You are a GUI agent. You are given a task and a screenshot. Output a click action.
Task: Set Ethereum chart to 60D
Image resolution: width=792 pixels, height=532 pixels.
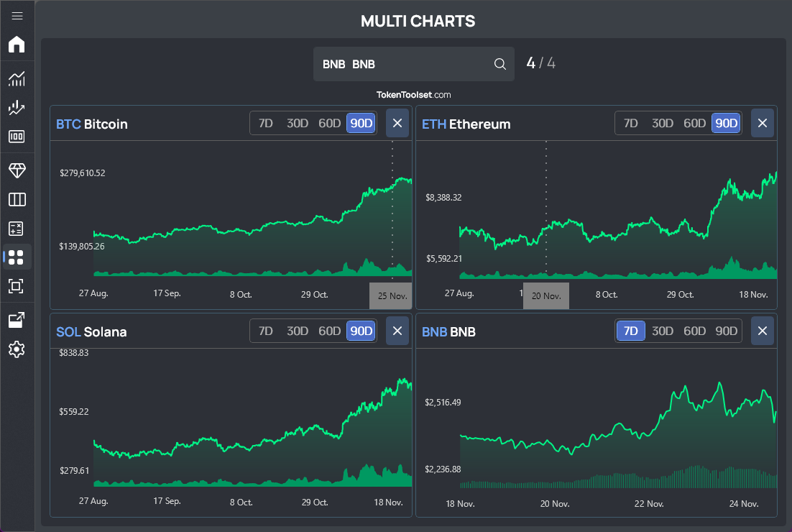tap(694, 123)
